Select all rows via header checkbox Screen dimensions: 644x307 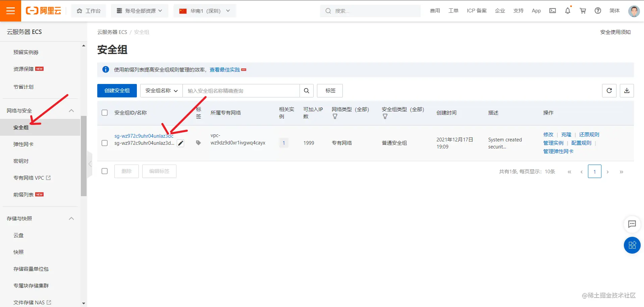point(105,113)
